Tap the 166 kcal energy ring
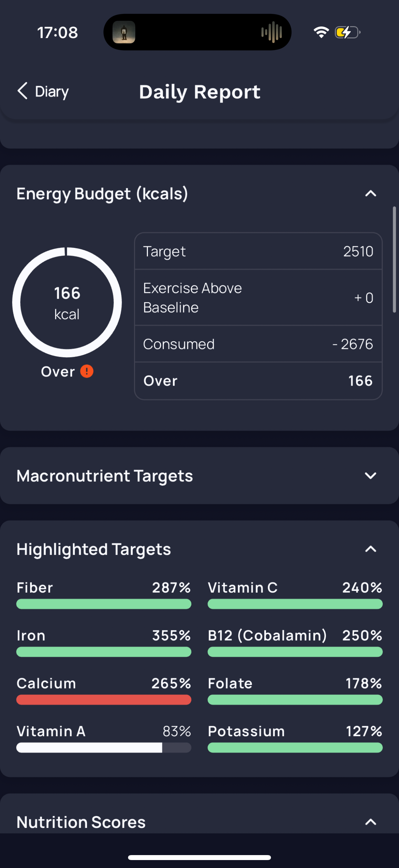 tap(67, 302)
